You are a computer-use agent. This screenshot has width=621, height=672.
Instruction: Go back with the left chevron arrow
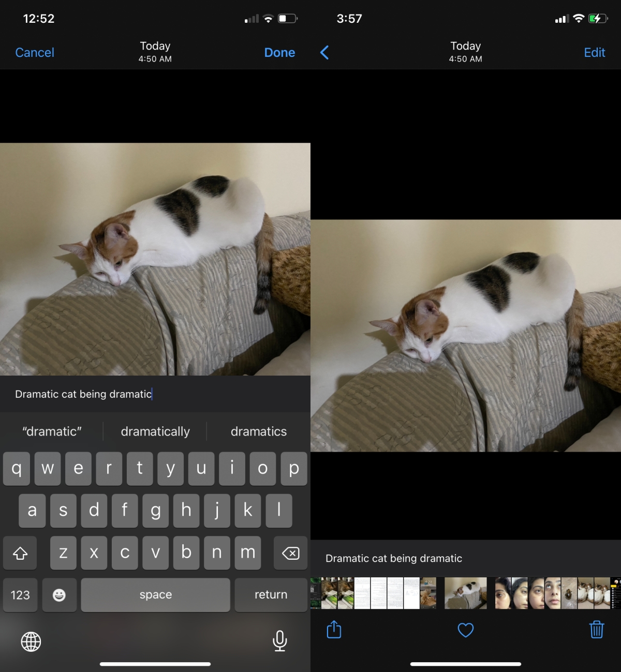tap(324, 52)
